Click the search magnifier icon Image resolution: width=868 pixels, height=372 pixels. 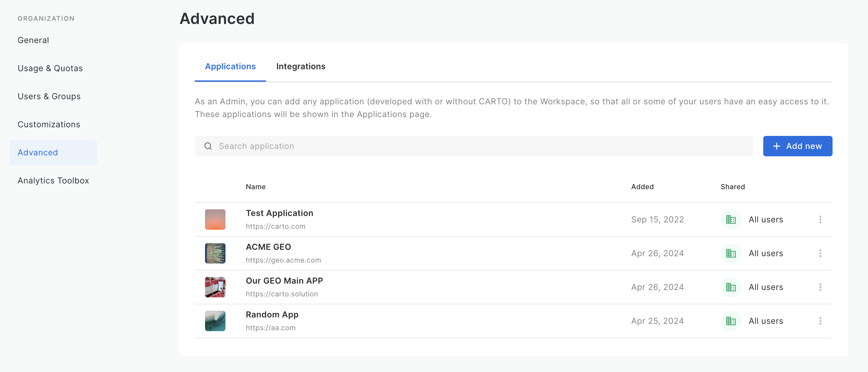pyautogui.click(x=208, y=146)
